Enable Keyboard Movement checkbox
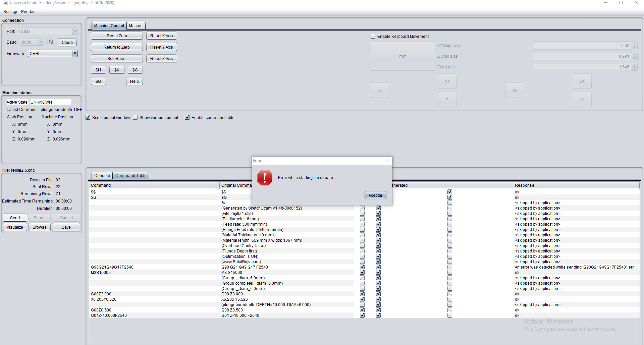The width and height of the screenshot is (644, 345). click(373, 36)
